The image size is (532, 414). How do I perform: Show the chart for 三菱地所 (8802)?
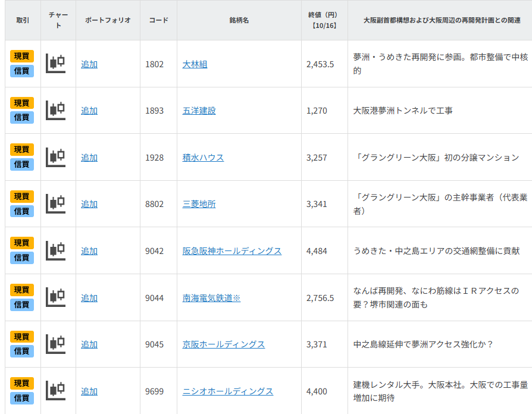pyautogui.click(x=56, y=204)
